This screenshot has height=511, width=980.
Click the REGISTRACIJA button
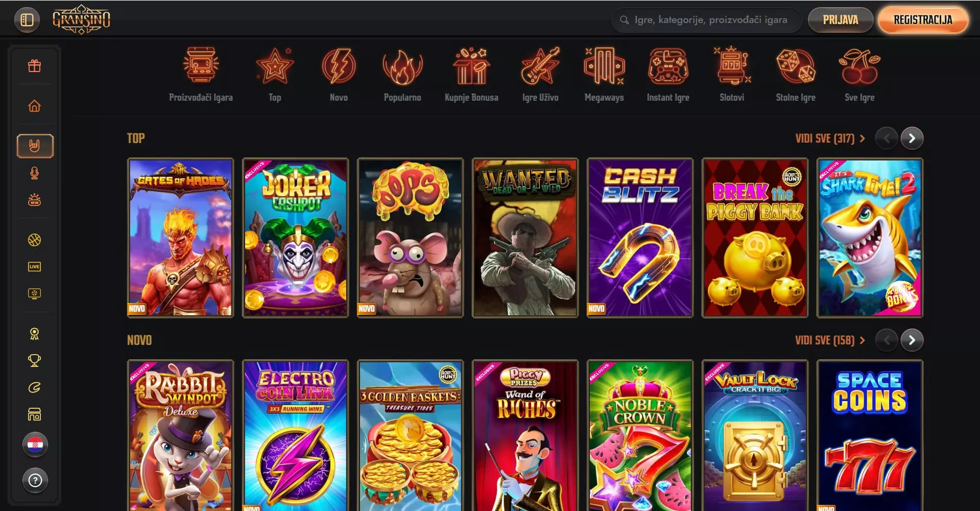(923, 20)
